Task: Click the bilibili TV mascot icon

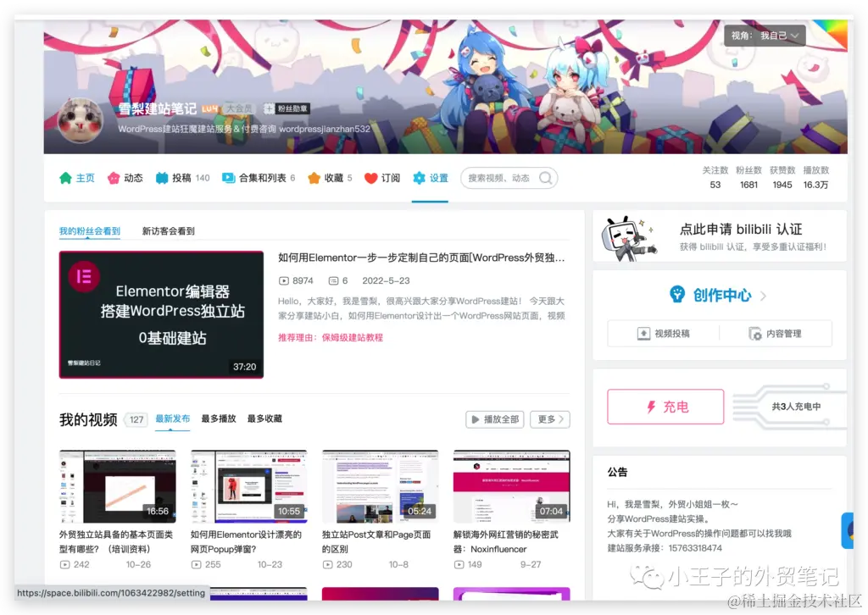Action: tap(628, 238)
